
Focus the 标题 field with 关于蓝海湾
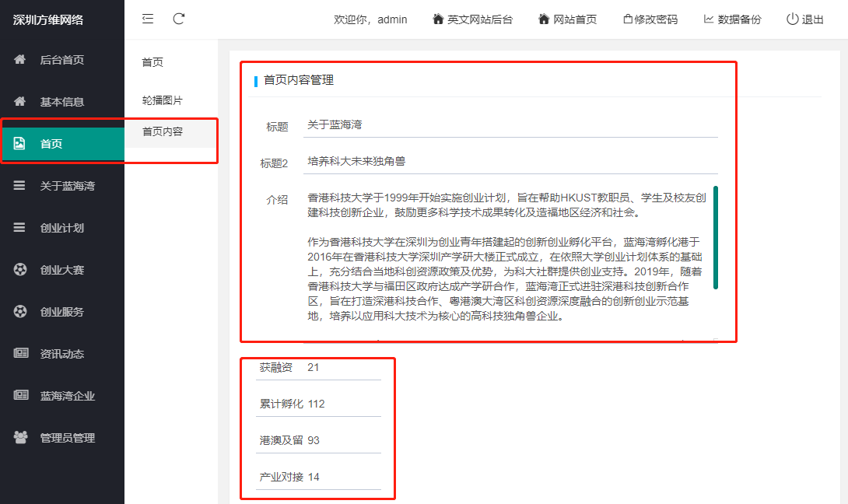pyautogui.click(x=510, y=125)
